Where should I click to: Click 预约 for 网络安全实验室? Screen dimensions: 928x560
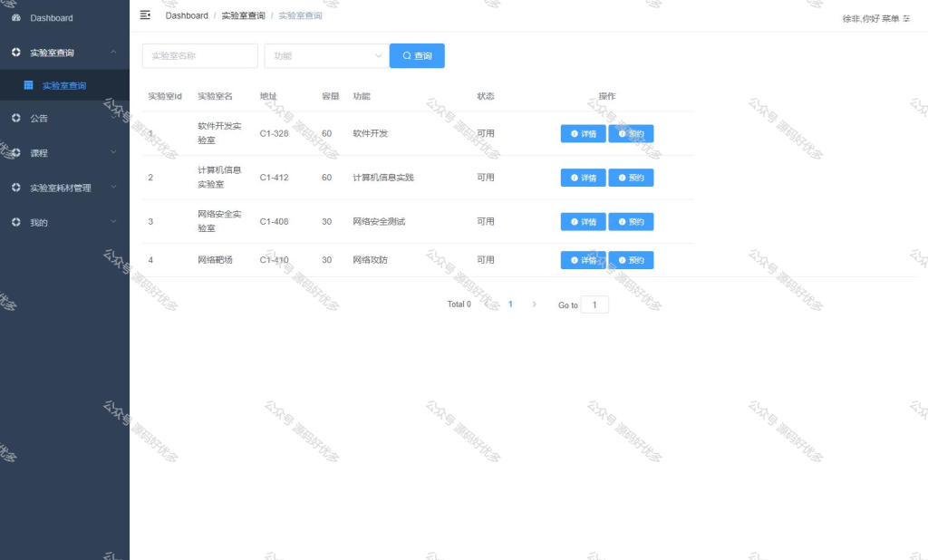pyautogui.click(x=631, y=221)
